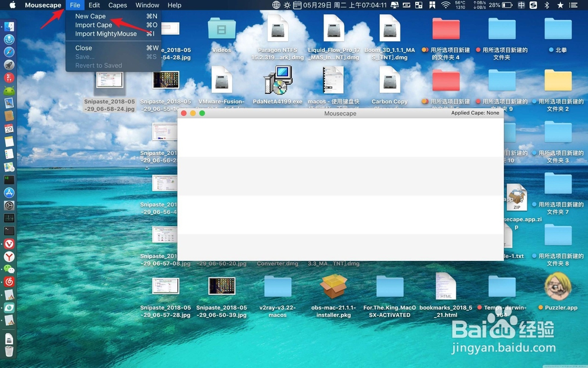Open the Help menu
This screenshot has height=368, width=588.
click(x=175, y=5)
